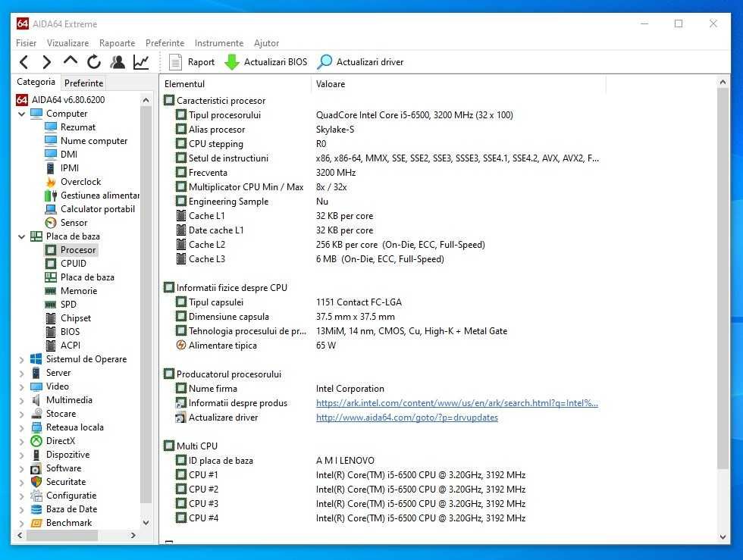Select the CPUID tree item
This screenshot has width=743, height=560.
(74, 264)
